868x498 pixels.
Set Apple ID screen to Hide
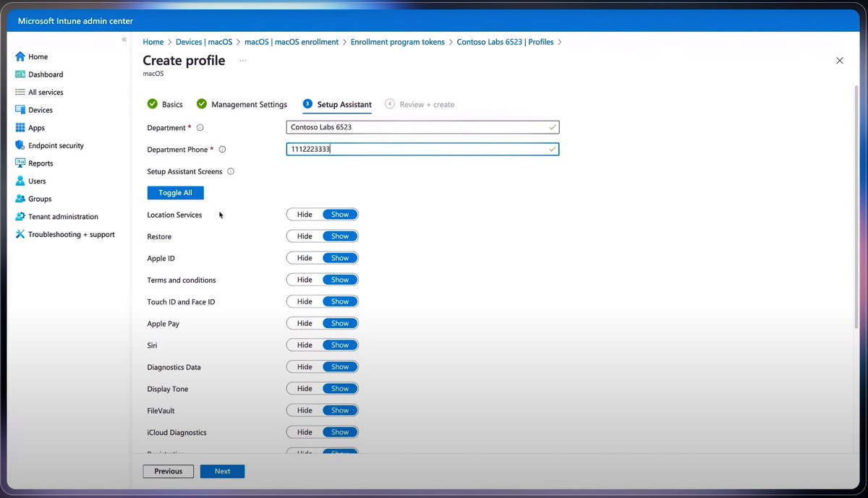(x=305, y=258)
